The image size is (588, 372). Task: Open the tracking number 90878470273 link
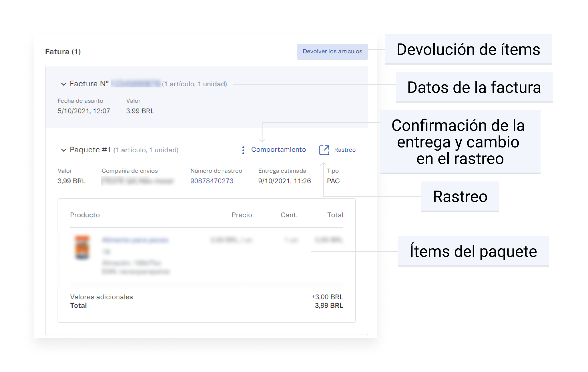pyautogui.click(x=212, y=181)
